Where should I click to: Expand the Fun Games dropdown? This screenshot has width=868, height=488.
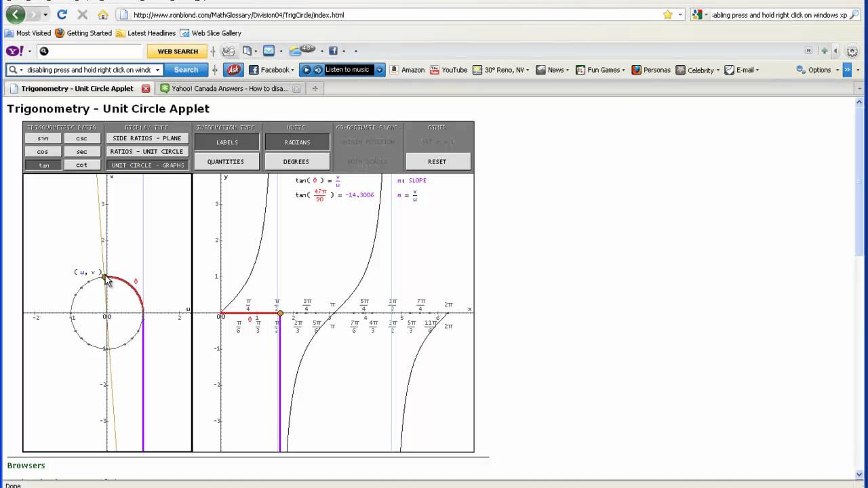click(599, 70)
